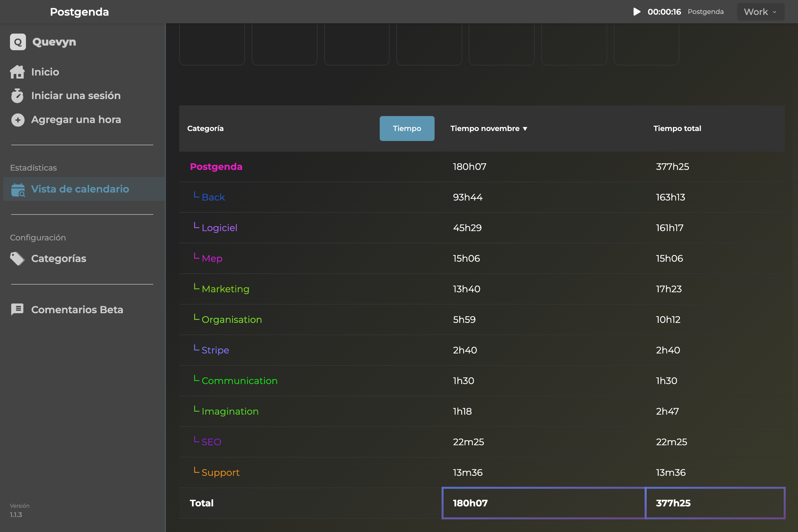Select the Mep subcategory
This screenshot has width=798, height=532.
tap(212, 259)
